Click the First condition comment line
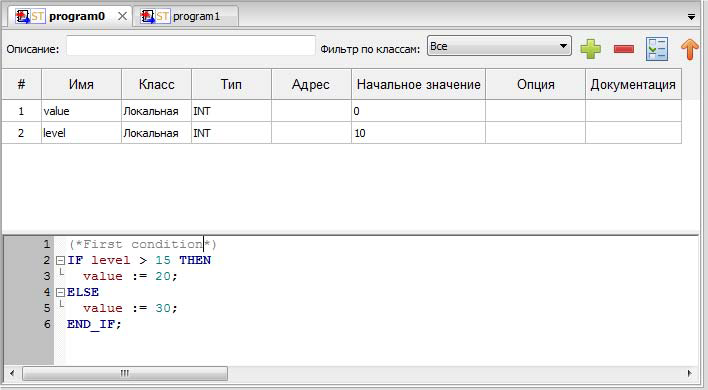This screenshot has height=390, width=708. pyautogui.click(x=143, y=244)
